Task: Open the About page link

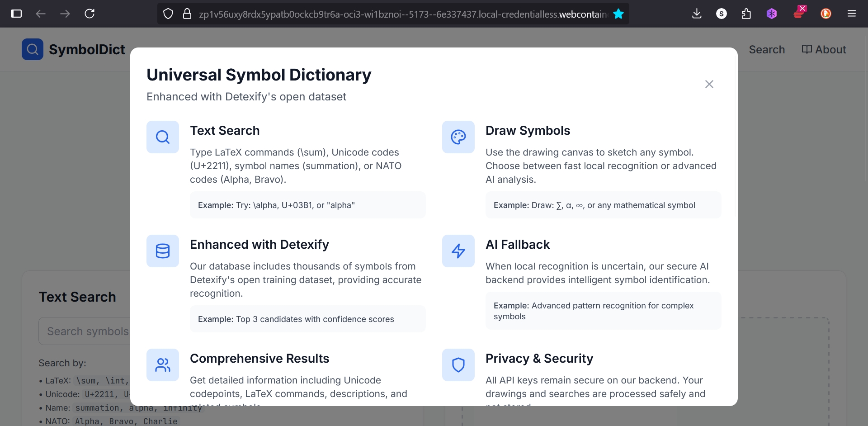Action: [x=824, y=49]
